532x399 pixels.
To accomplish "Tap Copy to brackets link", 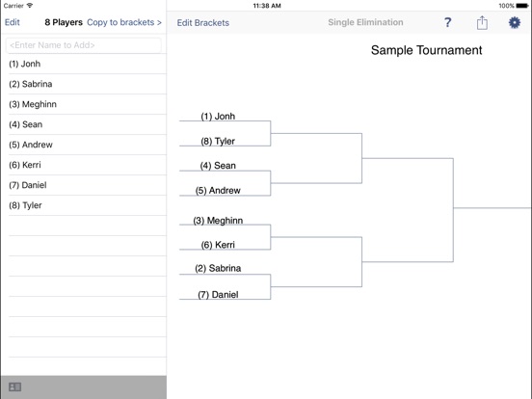I will coord(124,22).
